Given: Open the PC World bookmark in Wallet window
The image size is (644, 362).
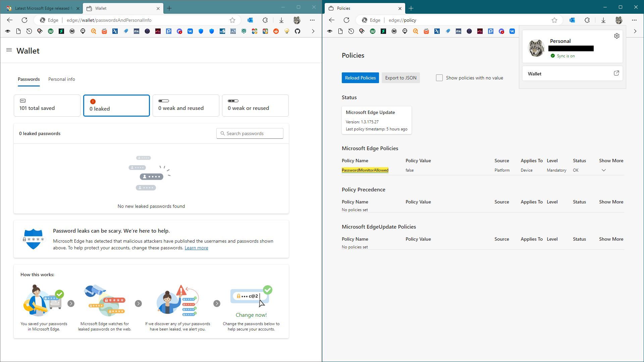Looking at the screenshot, I should pos(233,31).
